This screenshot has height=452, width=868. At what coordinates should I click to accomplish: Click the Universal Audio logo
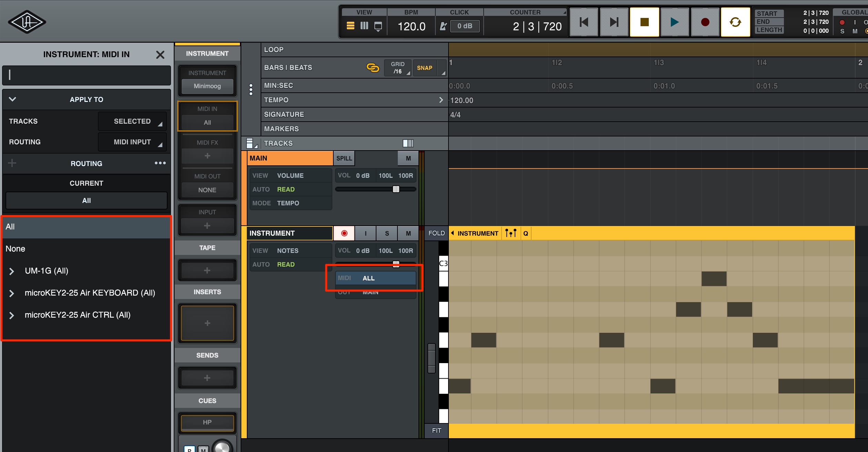[x=27, y=22]
